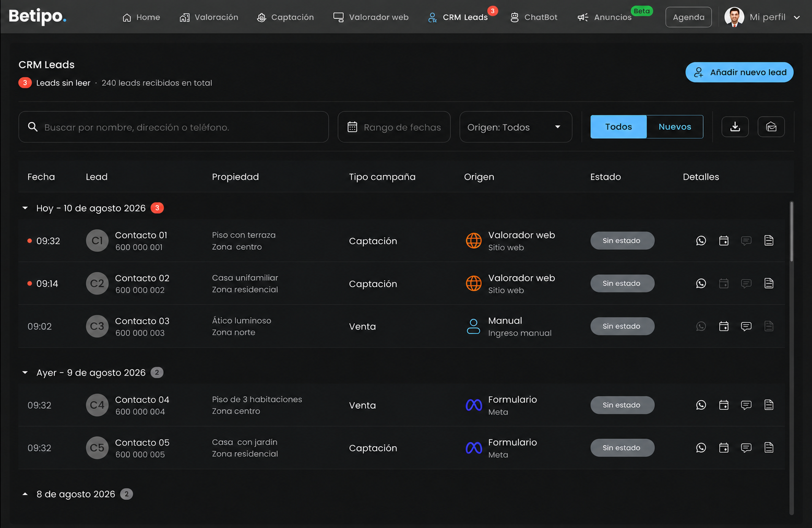Go to Home in navigation bar
The image size is (812, 528).
pos(141,17)
